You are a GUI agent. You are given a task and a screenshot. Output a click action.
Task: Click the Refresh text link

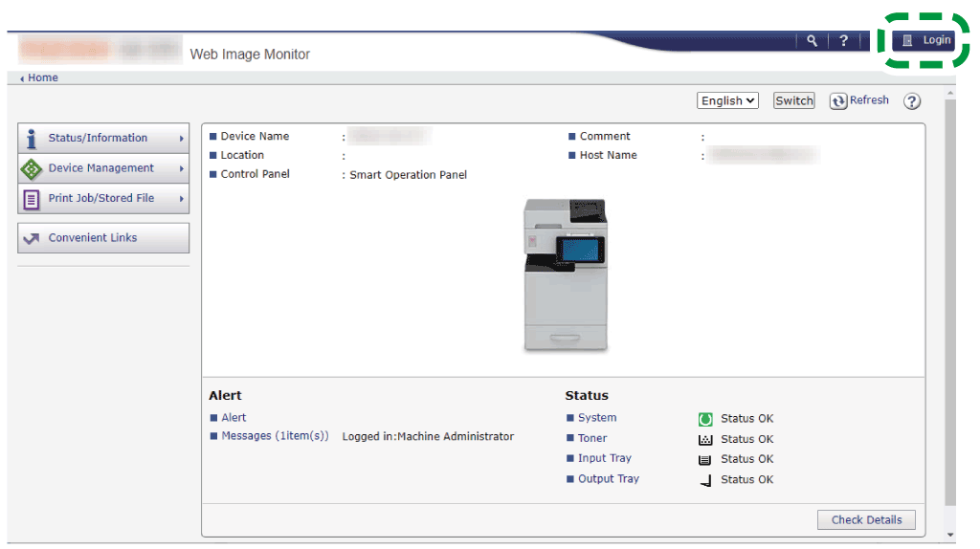(x=869, y=99)
